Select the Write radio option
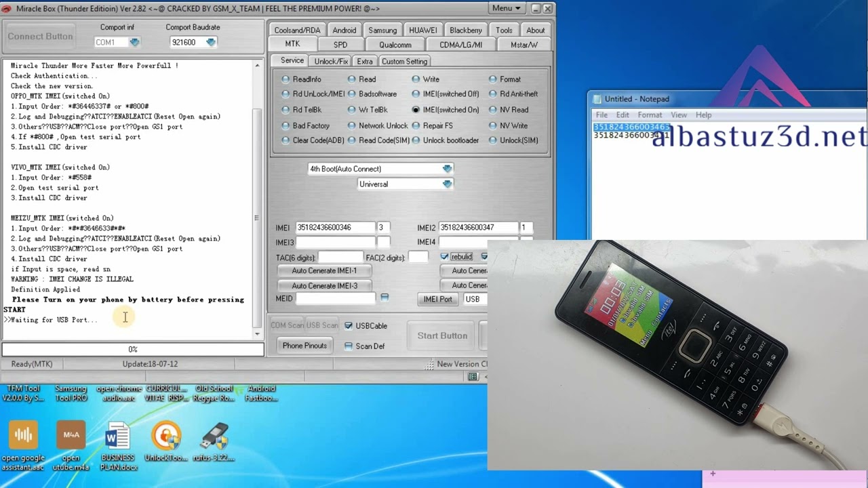This screenshot has height=488, width=868. coord(416,79)
